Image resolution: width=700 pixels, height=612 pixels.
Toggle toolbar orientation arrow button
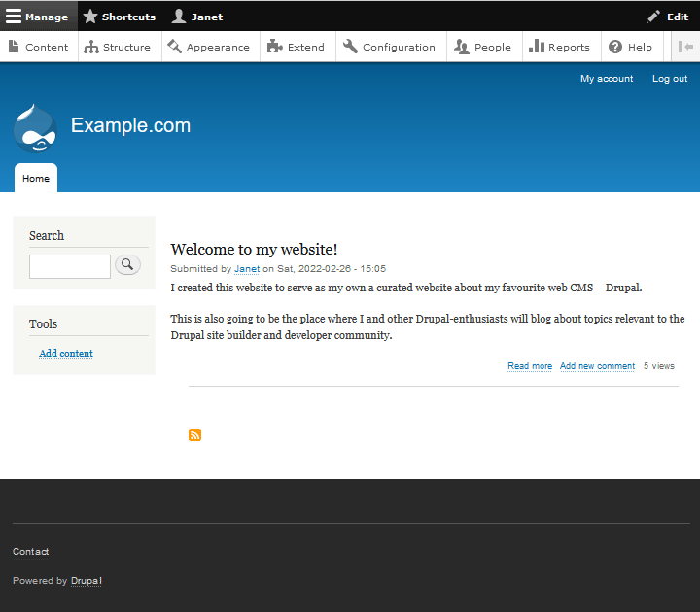coord(686,47)
